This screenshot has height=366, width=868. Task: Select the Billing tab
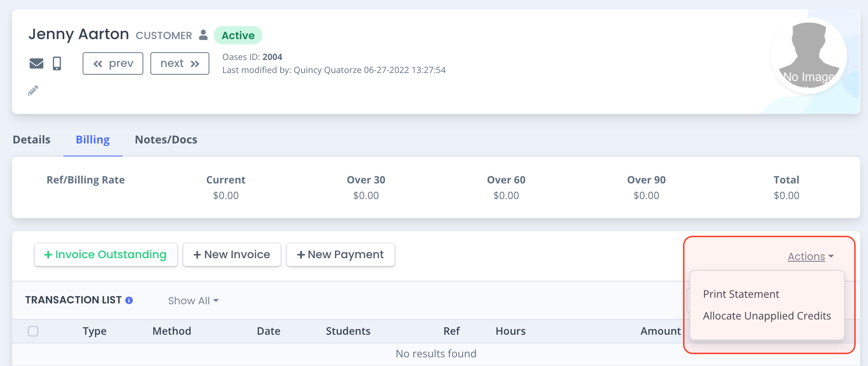(93, 140)
